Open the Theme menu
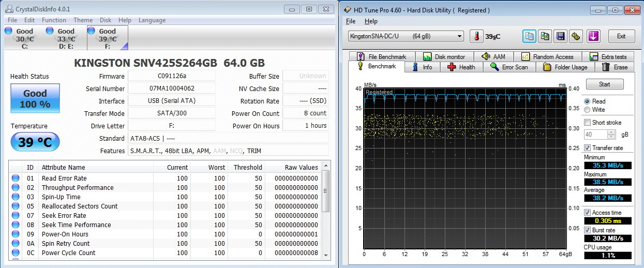Image resolution: width=644 pixels, height=268 pixels. tap(83, 20)
